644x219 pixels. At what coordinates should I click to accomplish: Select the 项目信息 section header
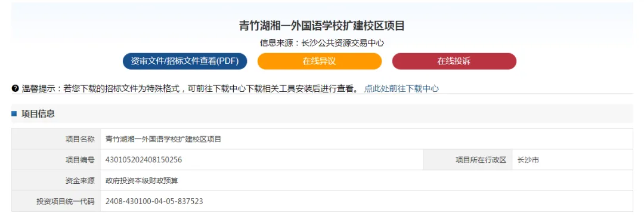point(38,114)
